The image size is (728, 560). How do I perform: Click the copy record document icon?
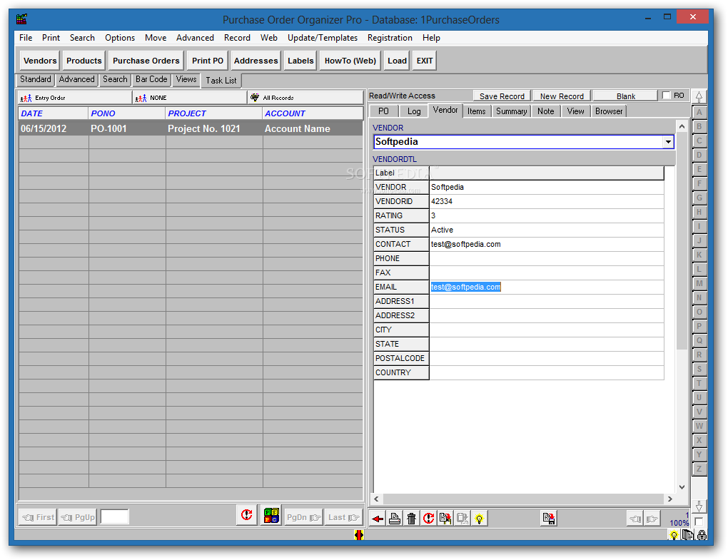pos(445,518)
